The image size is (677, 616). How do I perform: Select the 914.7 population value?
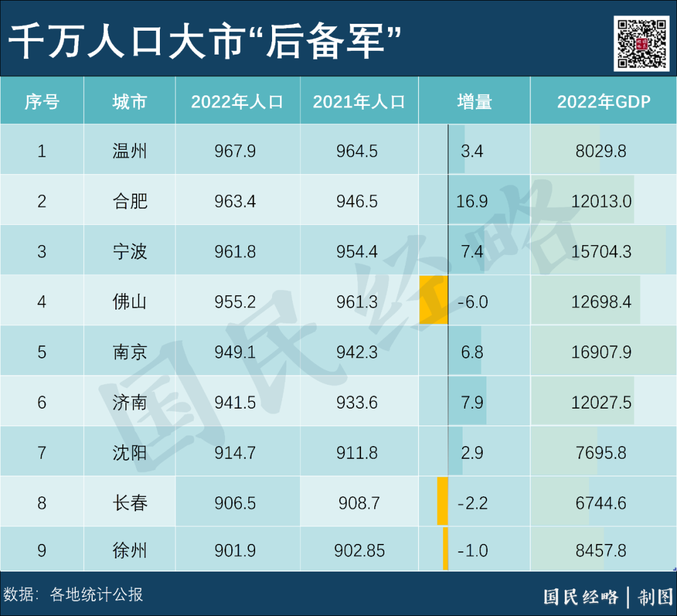235,452
